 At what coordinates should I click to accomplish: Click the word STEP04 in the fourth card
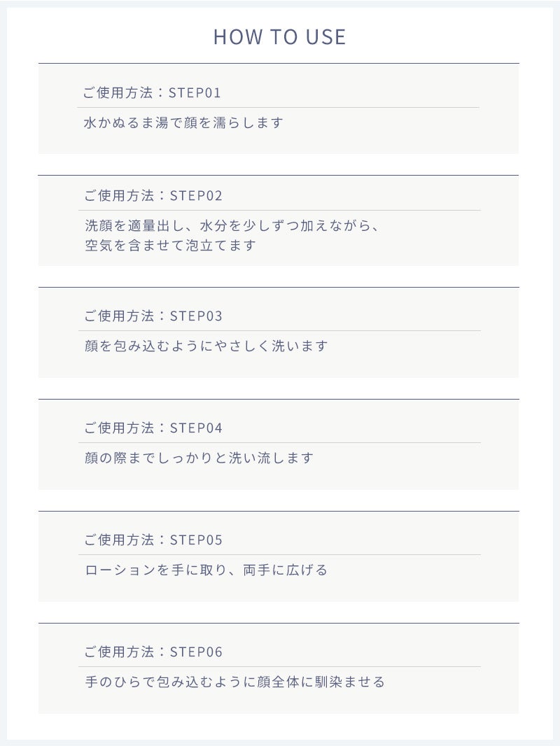[x=197, y=428]
